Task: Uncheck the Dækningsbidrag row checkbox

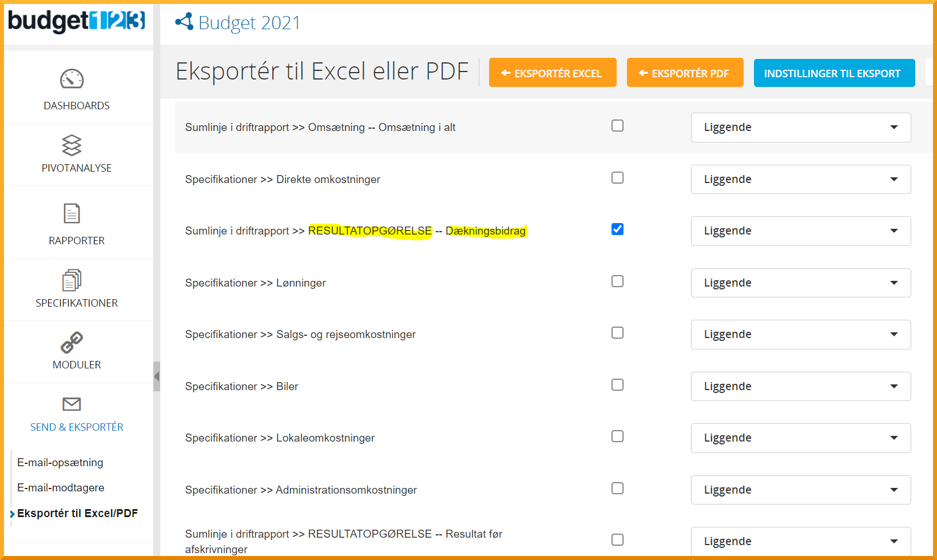Action: [617, 229]
